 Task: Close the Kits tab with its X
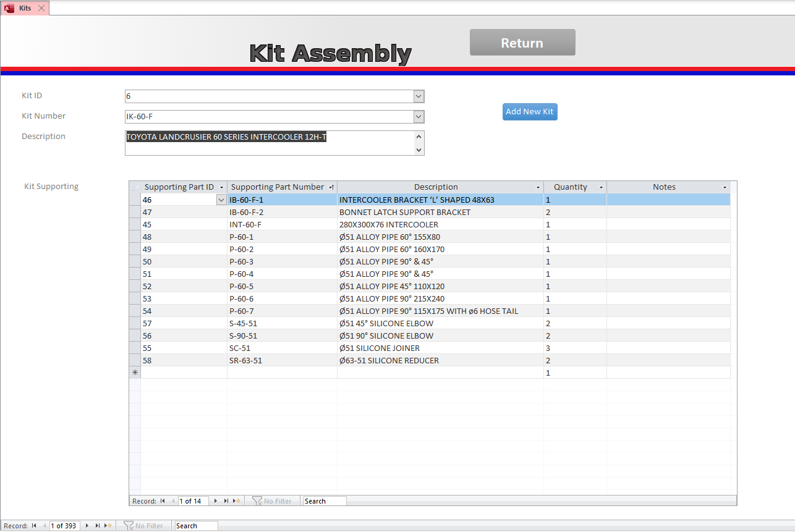point(41,8)
